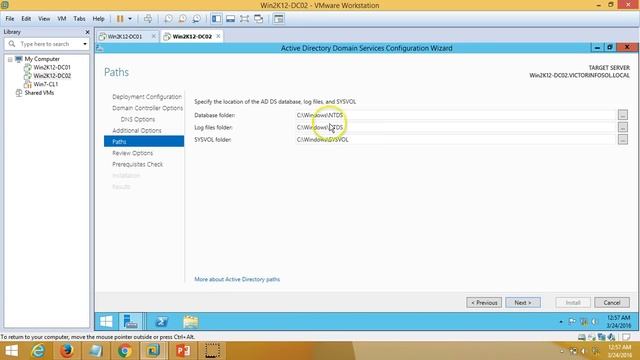Open the Library search filter dropdown

coord(85,44)
